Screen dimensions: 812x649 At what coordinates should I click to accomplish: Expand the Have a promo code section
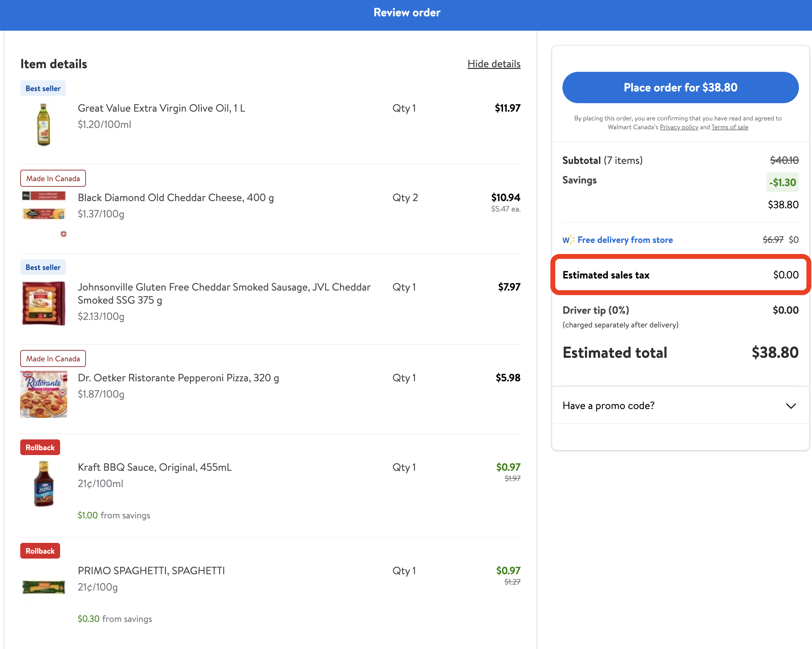680,405
